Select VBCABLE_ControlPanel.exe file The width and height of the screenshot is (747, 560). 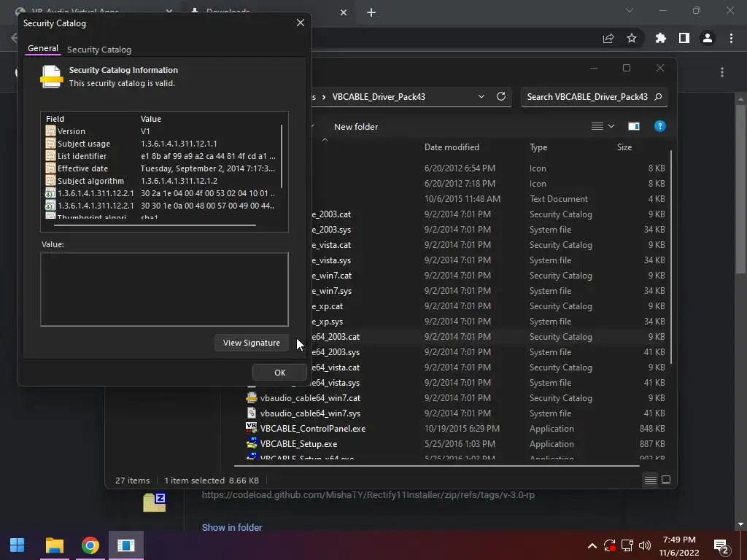(313, 429)
